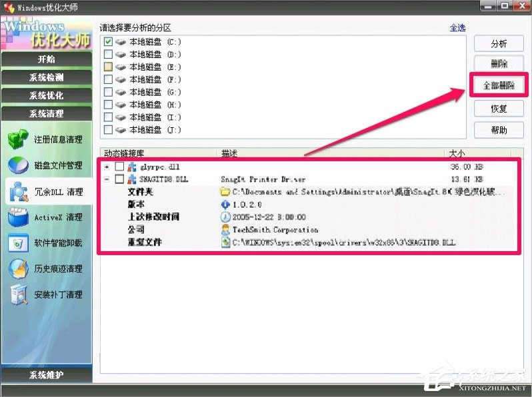Screen dimensions: 532x397
Task: Click folder icon in 文件夹 row
Action: [x=225, y=192]
